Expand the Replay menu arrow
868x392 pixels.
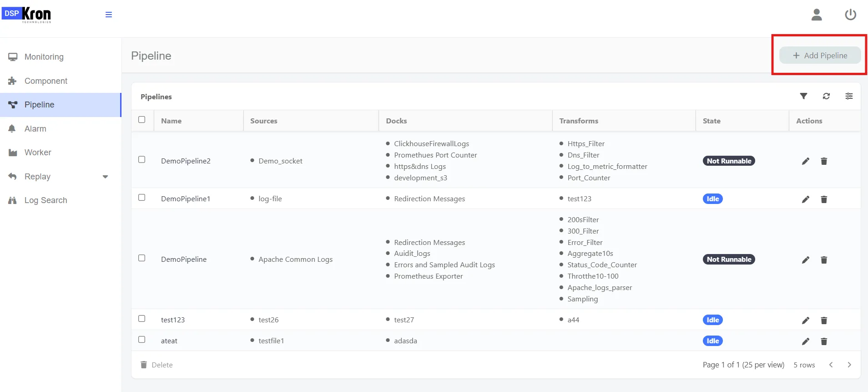pyautogui.click(x=105, y=177)
